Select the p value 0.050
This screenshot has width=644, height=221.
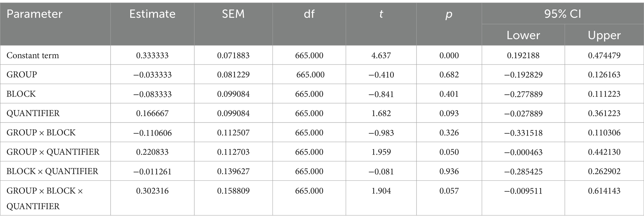click(x=449, y=152)
